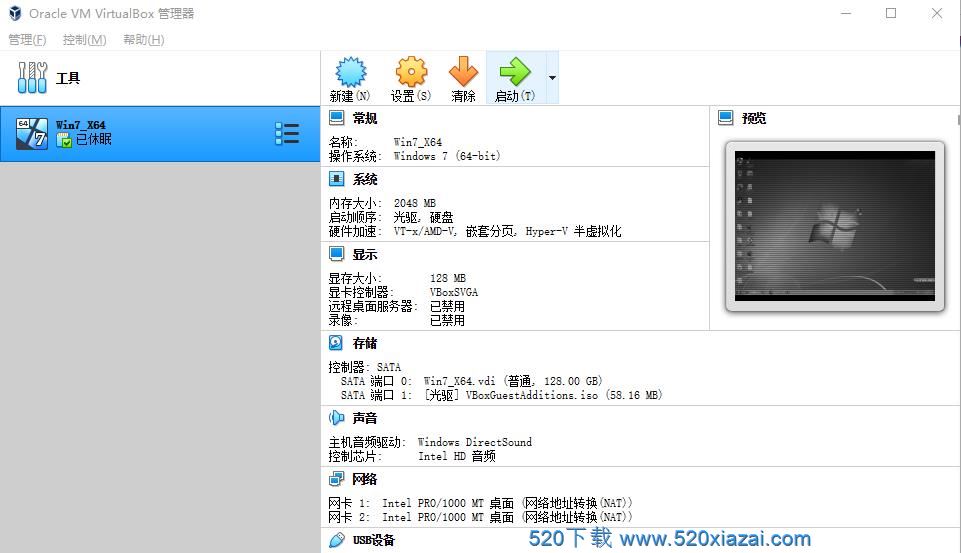Click the 已休眠 status text
The height and width of the screenshot is (553, 961).
coord(93,139)
